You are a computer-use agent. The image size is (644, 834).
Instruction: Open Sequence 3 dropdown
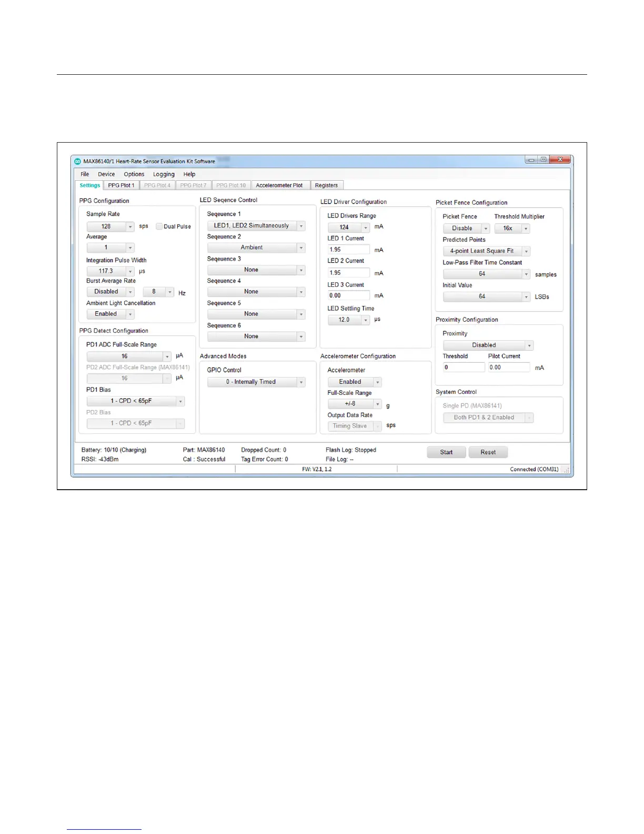[x=256, y=270]
